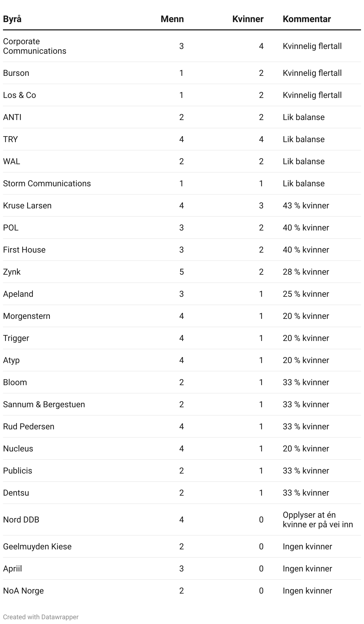Click the Kommentar column header
This screenshot has width=364, height=624.
point(307,19)
